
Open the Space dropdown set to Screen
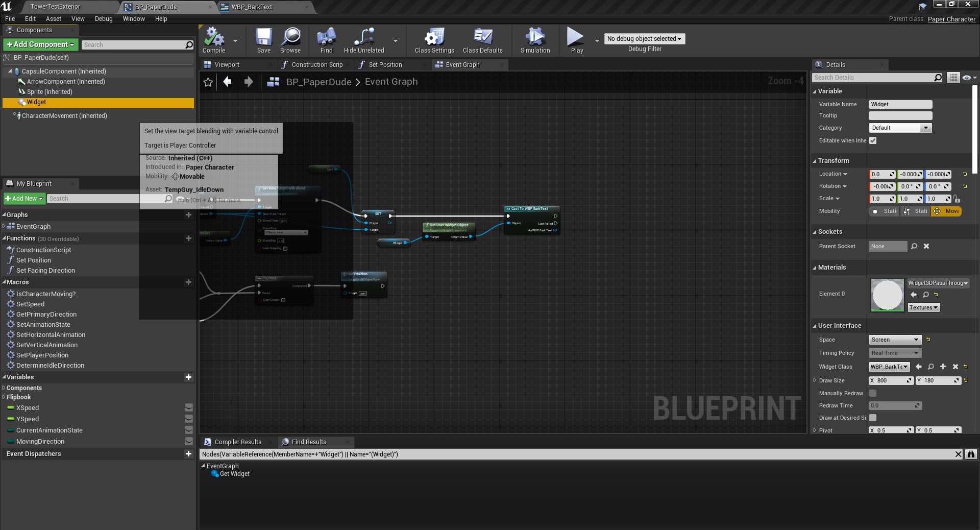pyautogui.click(x=895, y=340)
